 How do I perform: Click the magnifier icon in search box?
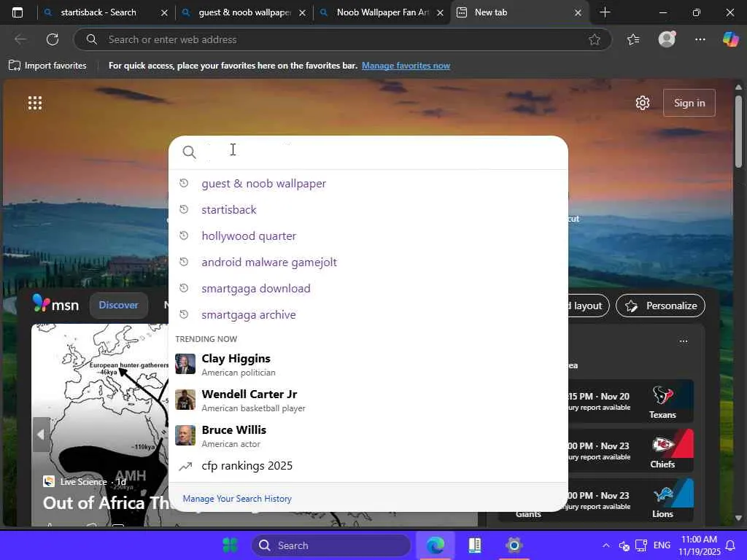pos(189,152)
